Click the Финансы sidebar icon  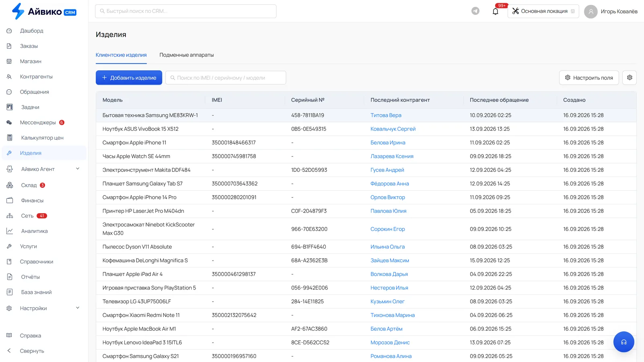(x=10, y=200)
